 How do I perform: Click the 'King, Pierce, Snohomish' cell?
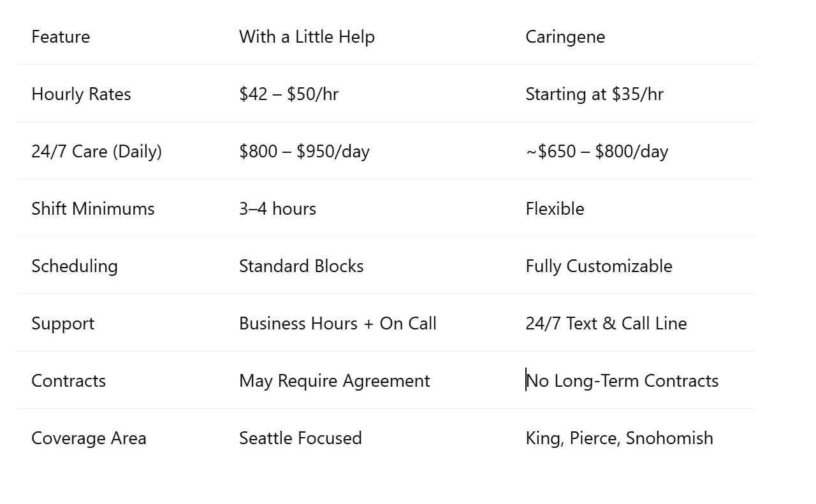(619, 438)
